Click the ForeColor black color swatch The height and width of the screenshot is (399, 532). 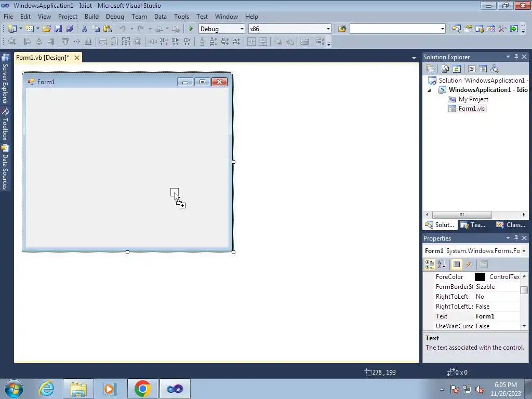tap(480, 277)
